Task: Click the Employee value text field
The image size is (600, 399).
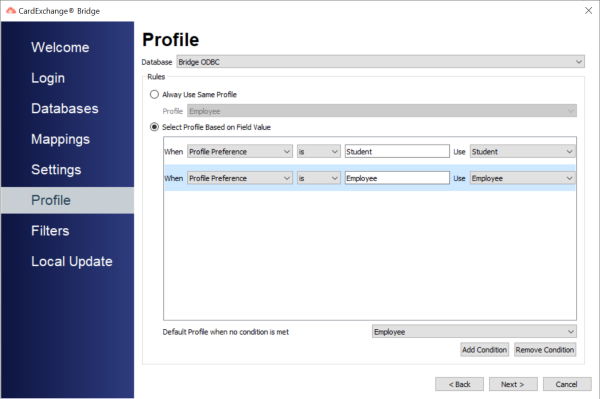Action: pyautogui.click(x=397, y=178)
